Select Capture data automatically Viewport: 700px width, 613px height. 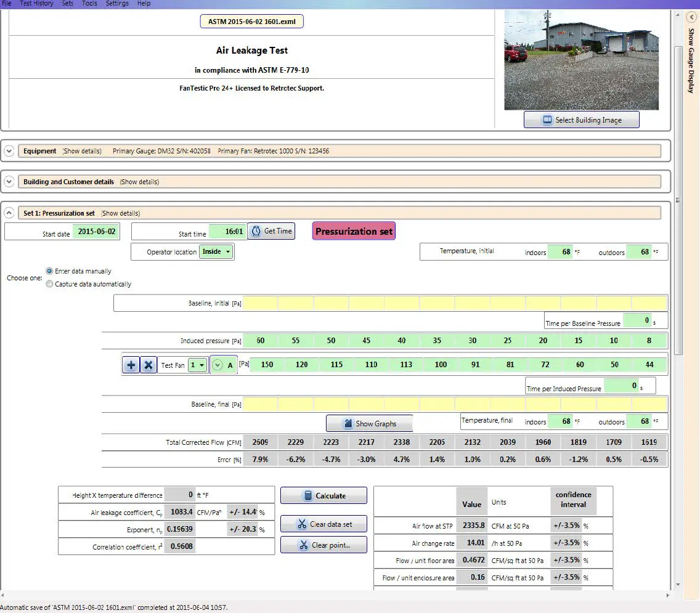coord(50,284)
